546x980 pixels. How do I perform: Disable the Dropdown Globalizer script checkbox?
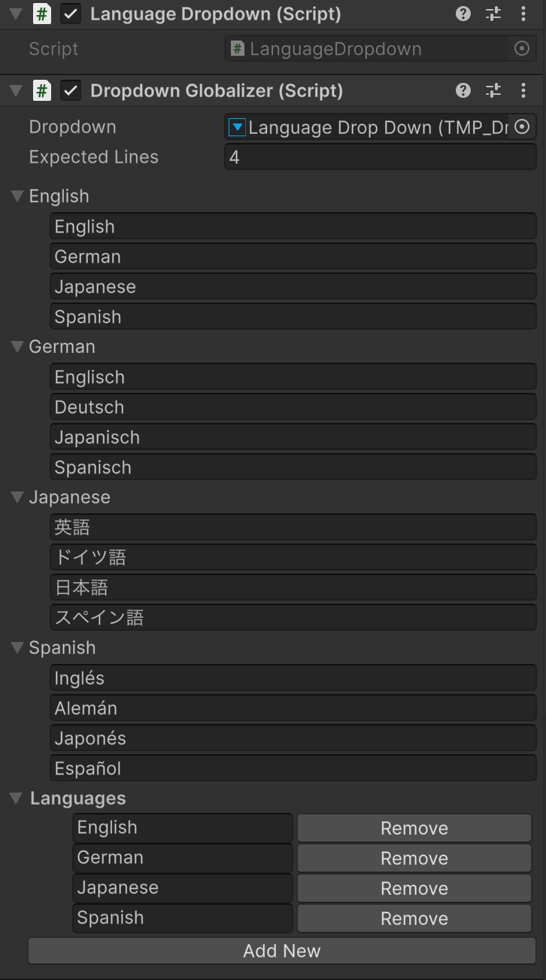[71, 91]
